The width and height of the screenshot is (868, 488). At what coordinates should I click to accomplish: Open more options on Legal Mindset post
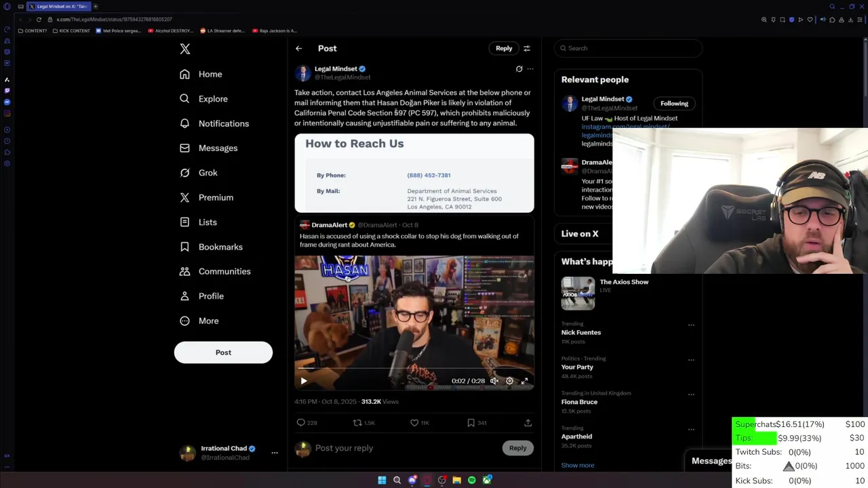530,68
